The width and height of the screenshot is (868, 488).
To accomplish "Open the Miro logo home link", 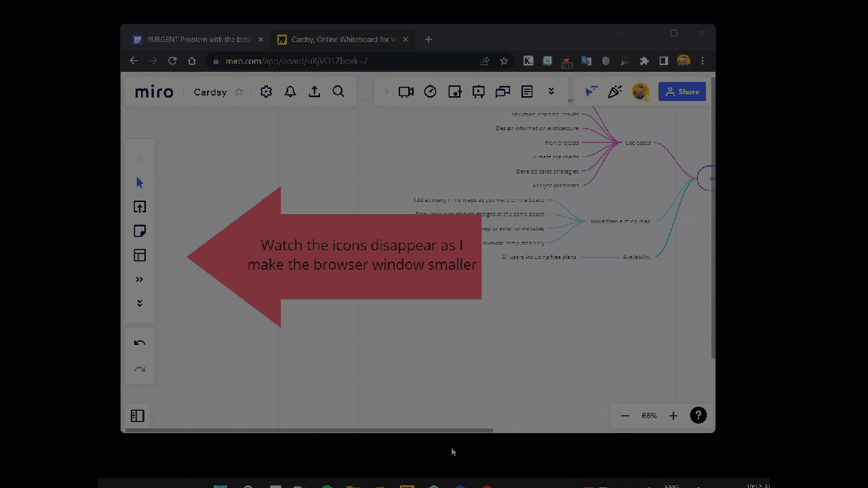I will click(154, 92).
